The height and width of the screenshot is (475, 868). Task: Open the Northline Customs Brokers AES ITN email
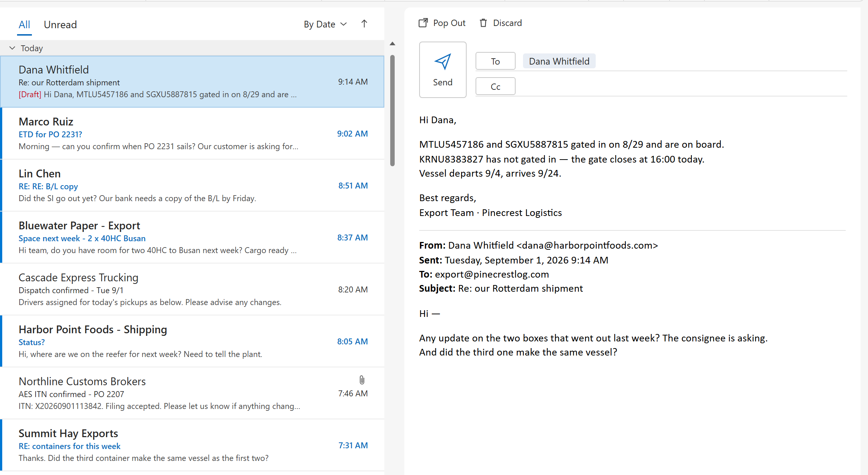[x=192, y=393]
